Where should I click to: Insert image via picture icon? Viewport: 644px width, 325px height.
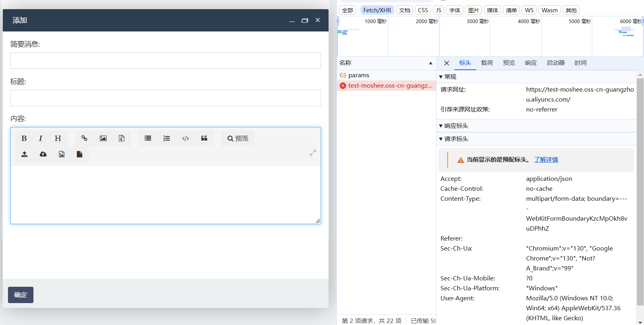point(103,138)
